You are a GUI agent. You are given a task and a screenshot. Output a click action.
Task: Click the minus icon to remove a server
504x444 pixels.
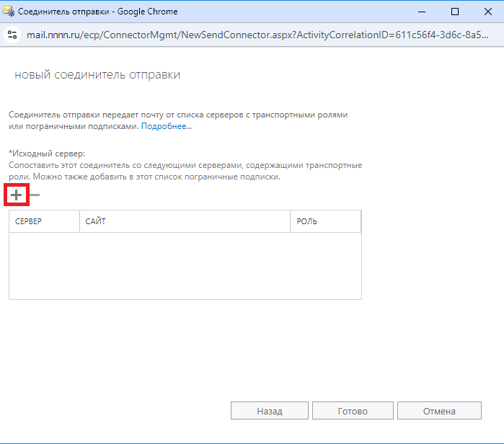pyautogui.click(x=35, y=195)
